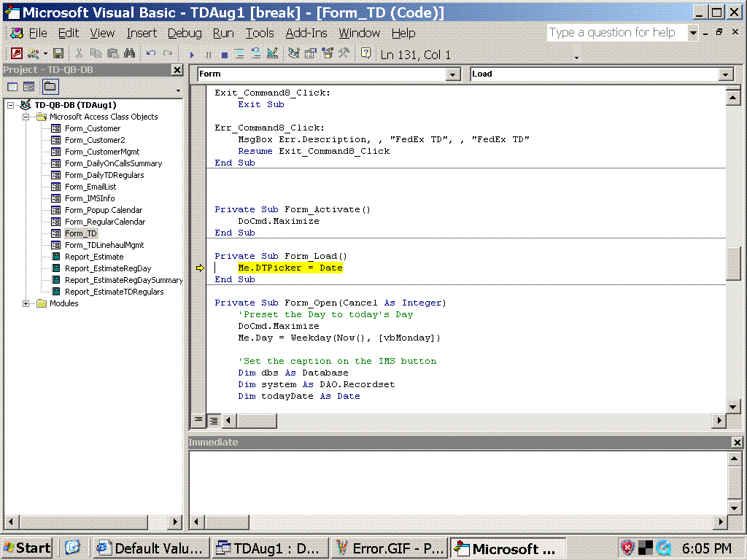Click in the Immediate window text area

pos(458,483)
